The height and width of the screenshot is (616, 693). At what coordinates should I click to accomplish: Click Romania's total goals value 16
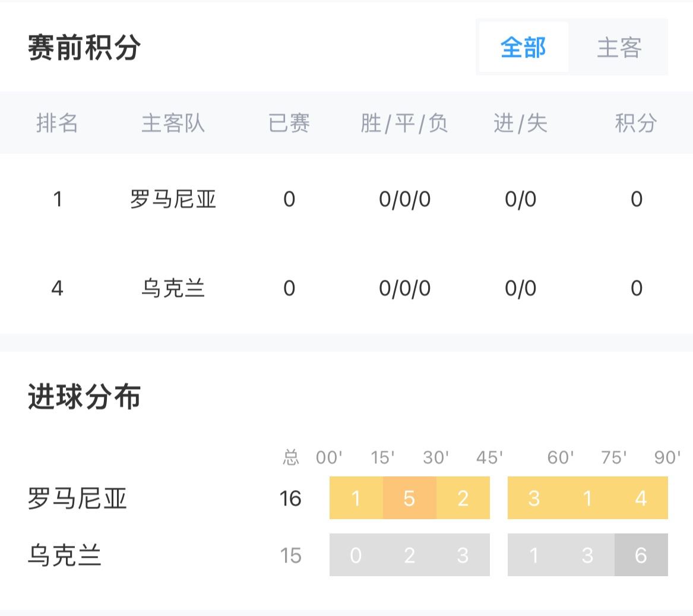(x=290, y=498)
